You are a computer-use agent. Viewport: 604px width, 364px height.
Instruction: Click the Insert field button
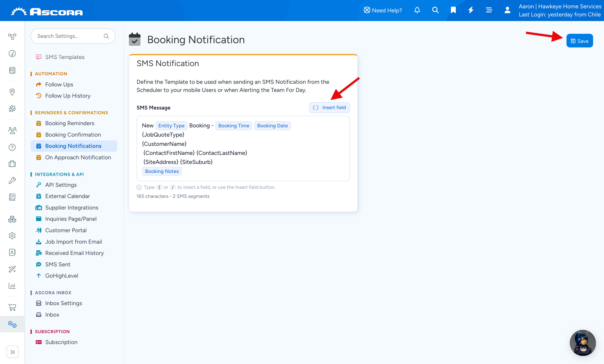coord(329,107)
